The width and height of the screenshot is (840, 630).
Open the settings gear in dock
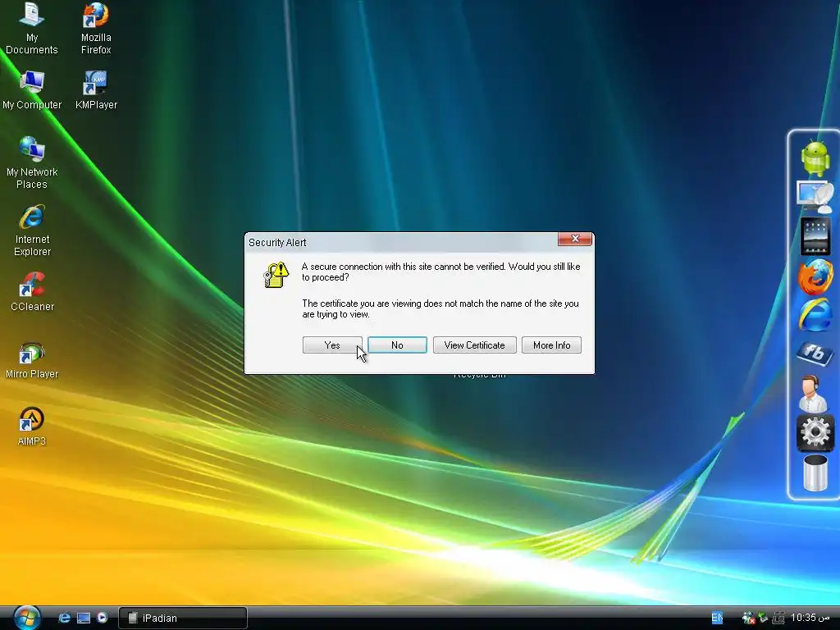815,431
